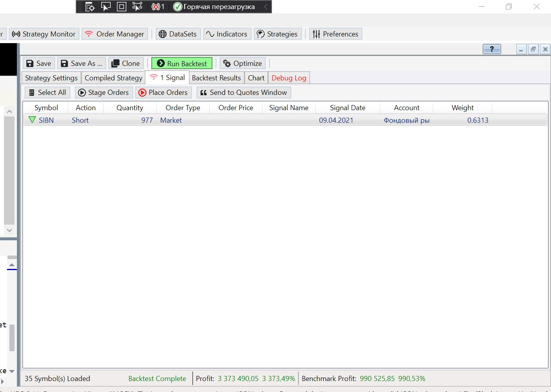Sort signals by Quantity column header

(x=130, y=108)
